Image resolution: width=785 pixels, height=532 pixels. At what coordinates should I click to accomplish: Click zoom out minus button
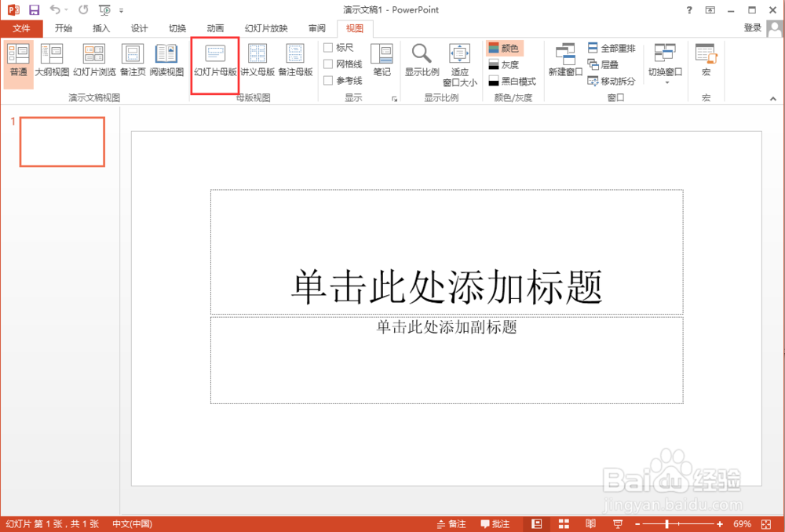637,524
